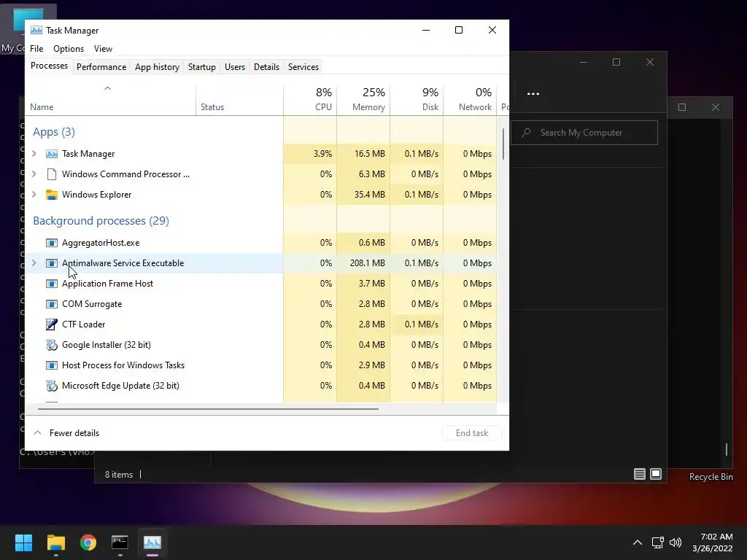This screenshot has width=747, height=560.
Task: Sort processes by the Name column
Action: tap(111, 100)
